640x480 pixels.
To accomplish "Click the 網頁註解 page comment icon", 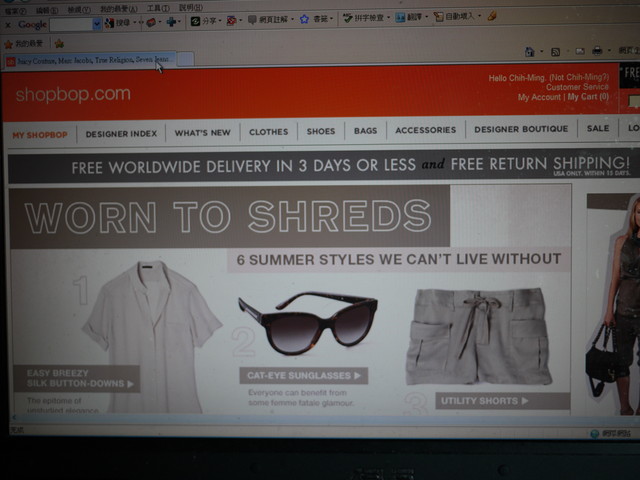I will [252, 20].
